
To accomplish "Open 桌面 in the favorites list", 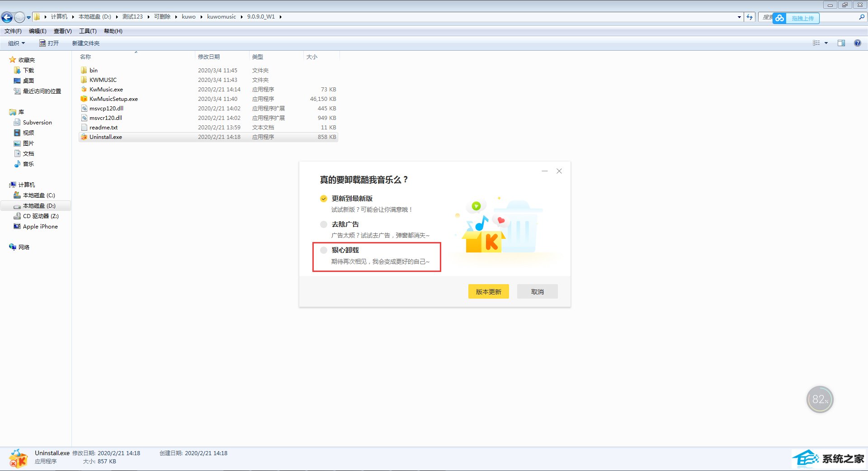I will coord(28,81).
